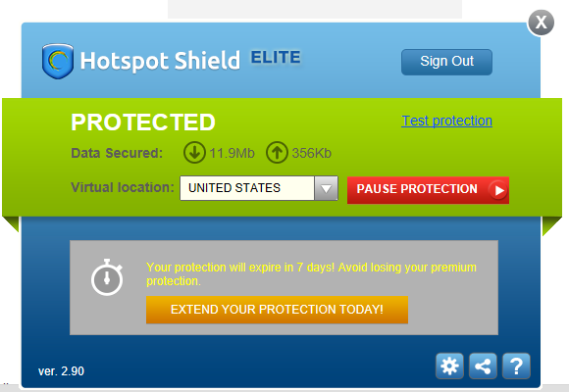Click the share icon button

click(x=483, y=366)
